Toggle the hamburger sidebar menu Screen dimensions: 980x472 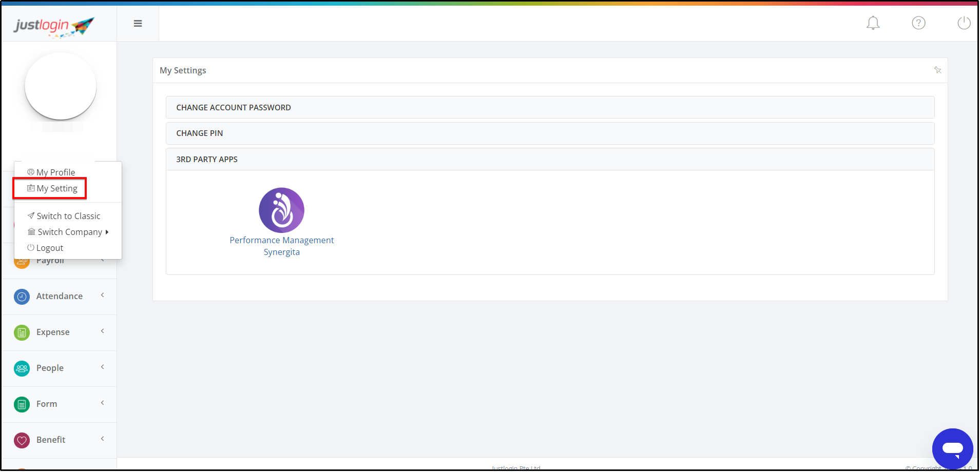(x=138, y=24)
